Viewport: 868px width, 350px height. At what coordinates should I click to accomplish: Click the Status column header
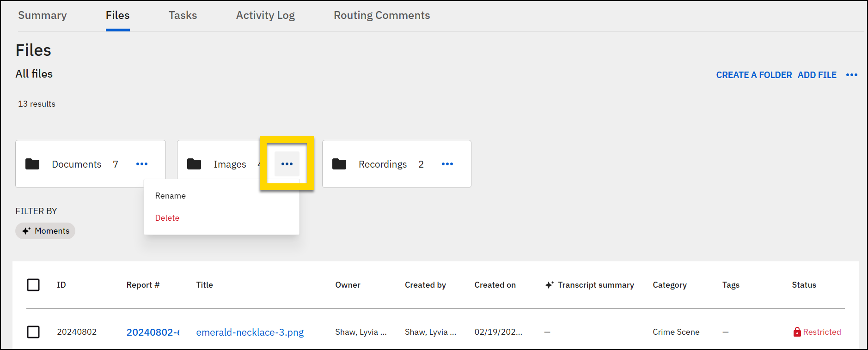point(804,285)
